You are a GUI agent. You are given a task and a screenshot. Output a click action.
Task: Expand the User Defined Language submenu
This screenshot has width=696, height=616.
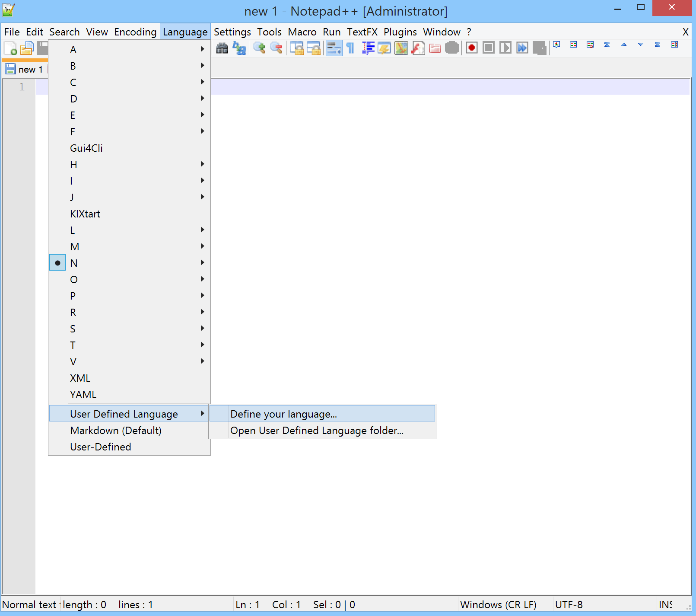(x=124, y=414)
